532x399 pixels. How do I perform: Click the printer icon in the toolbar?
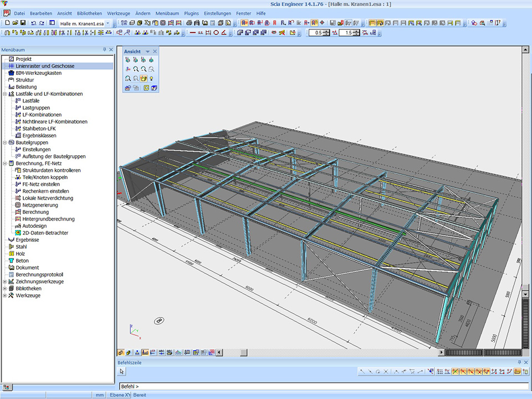click(x=189, y=23)
